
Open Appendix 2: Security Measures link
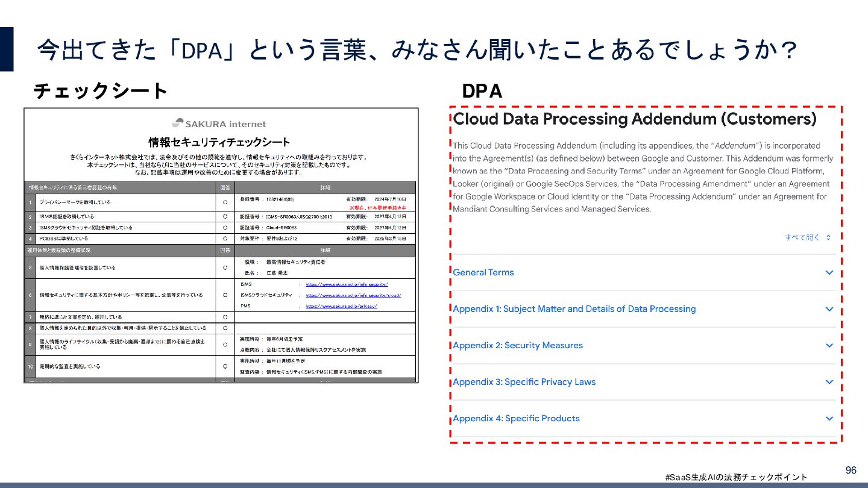[518, 345]
